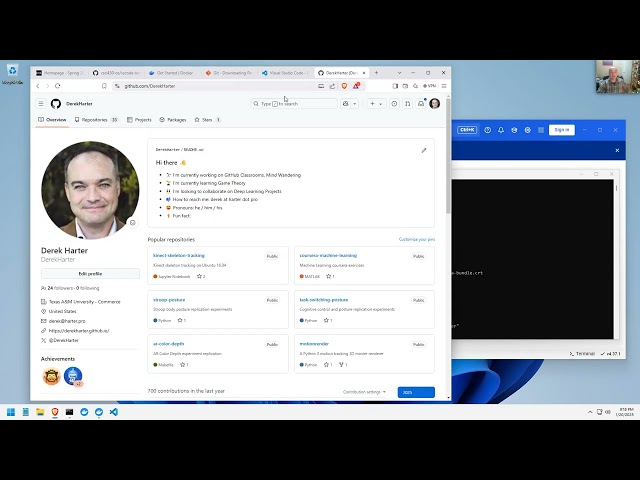640x480 pixels.
Task: Click the Edit profile button
Action: [x=90, y=273]
